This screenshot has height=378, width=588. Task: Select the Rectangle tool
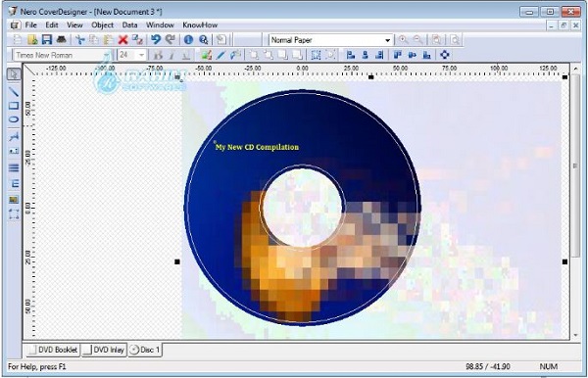click(14, 106)
